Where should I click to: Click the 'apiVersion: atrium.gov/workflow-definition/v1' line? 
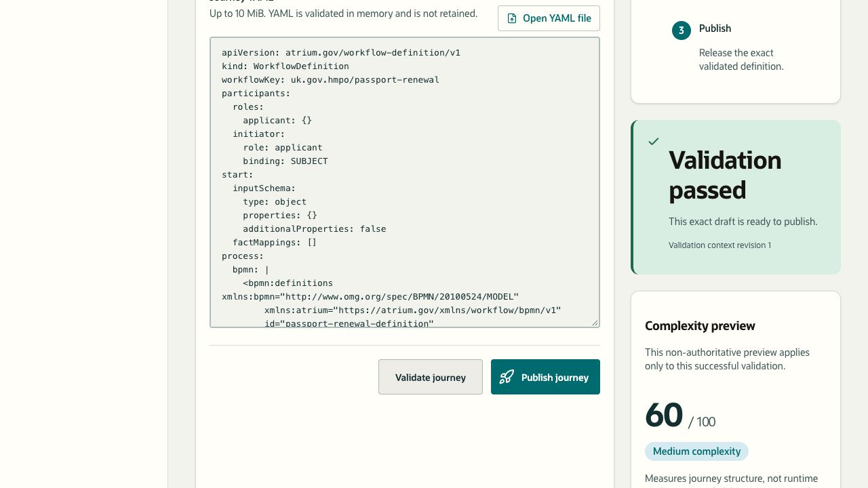click(x=341, y=52)
